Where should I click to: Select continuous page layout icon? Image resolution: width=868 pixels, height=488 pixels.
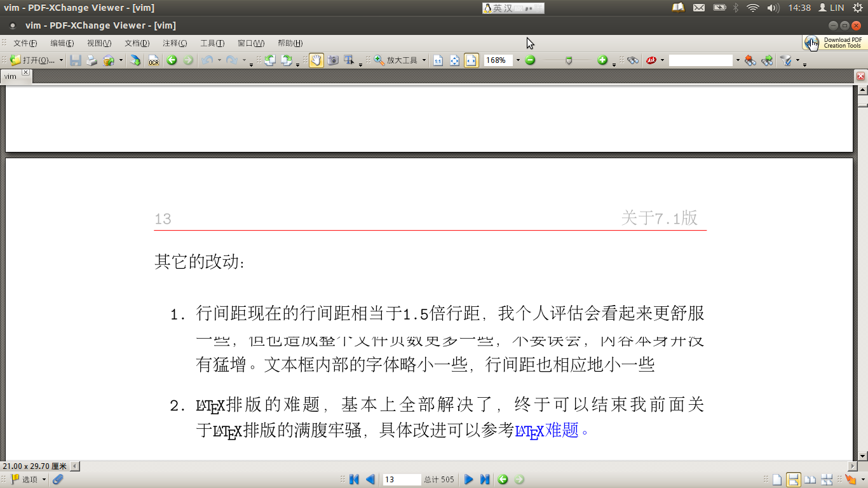pos(793,479)
